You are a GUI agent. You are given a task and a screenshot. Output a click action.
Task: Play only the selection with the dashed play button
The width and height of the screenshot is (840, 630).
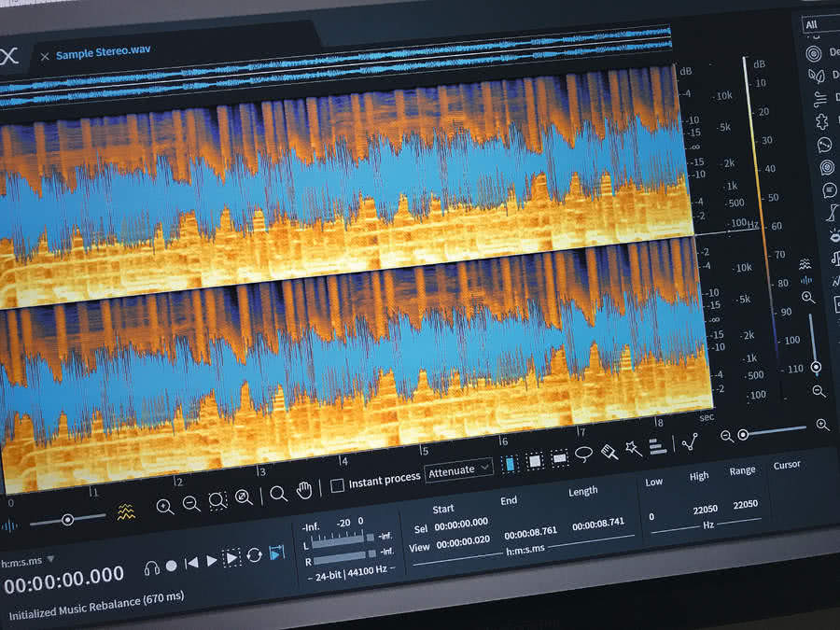click(x=232, y=558)
